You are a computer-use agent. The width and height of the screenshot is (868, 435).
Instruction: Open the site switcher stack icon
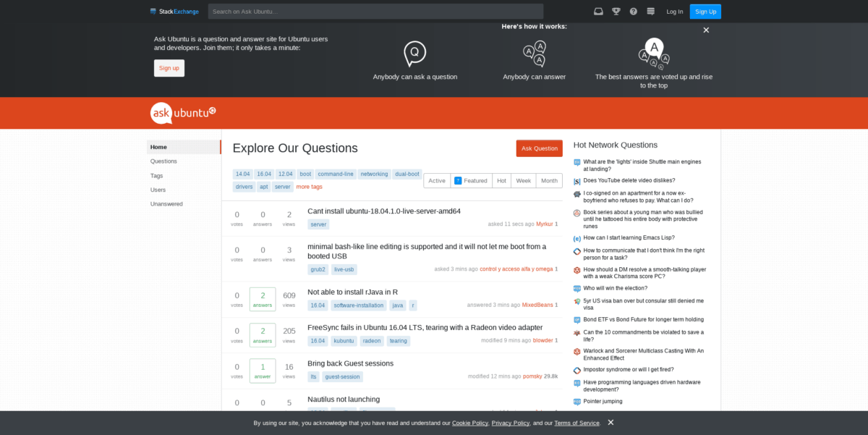[650, 11]
